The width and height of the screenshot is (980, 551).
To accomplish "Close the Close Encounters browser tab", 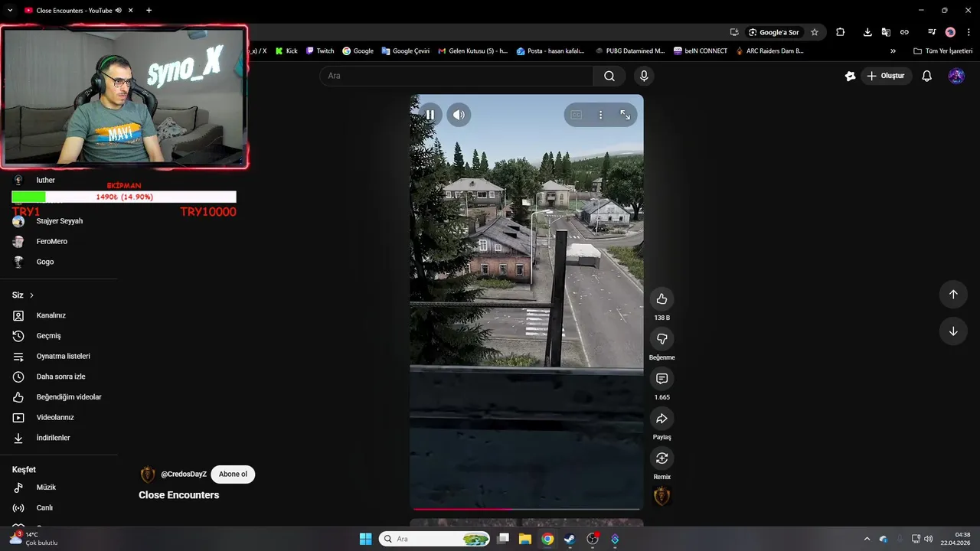I will pyautogui.click(x=131, y=11).
